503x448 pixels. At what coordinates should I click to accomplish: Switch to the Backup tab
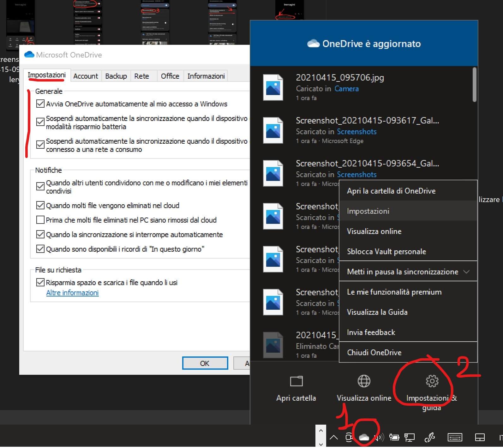[116, 76]
